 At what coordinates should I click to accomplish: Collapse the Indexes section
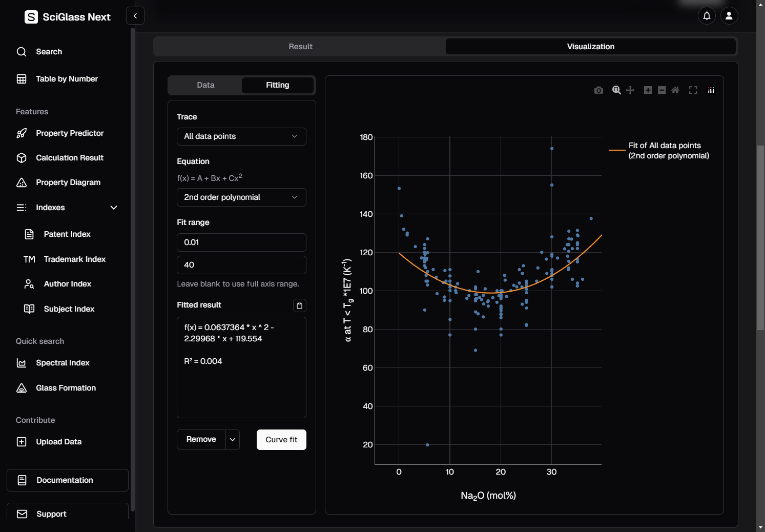click(114, 208)
